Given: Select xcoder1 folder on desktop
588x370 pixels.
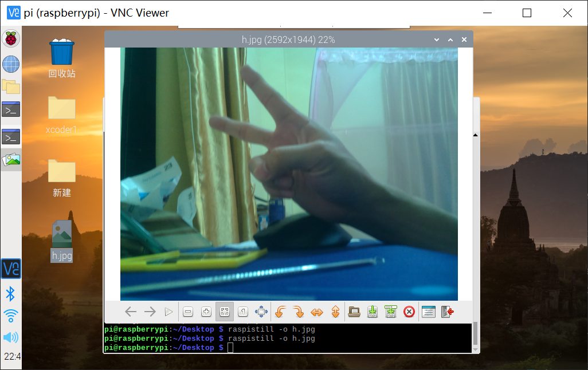Looking at the screenshot, I should [61, 115].
